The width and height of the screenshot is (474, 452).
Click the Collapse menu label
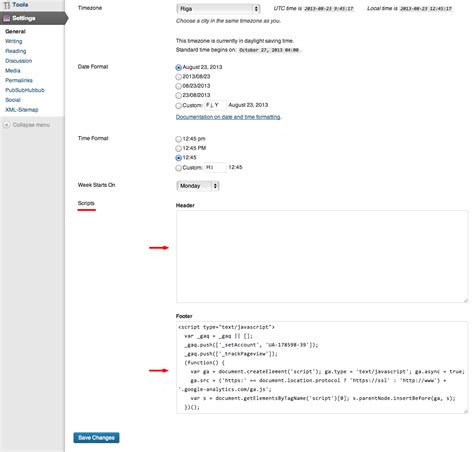point(31,125)
